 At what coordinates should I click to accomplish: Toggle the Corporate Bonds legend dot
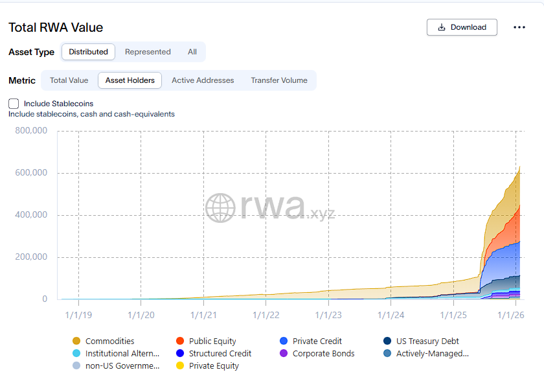pyautogui.click(x=284, y=353)
